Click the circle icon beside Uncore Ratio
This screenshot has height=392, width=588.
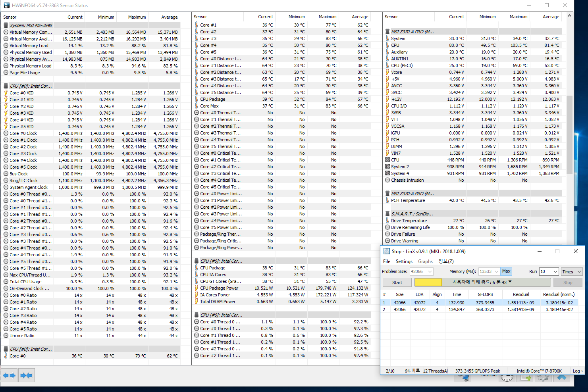[6, 336]
